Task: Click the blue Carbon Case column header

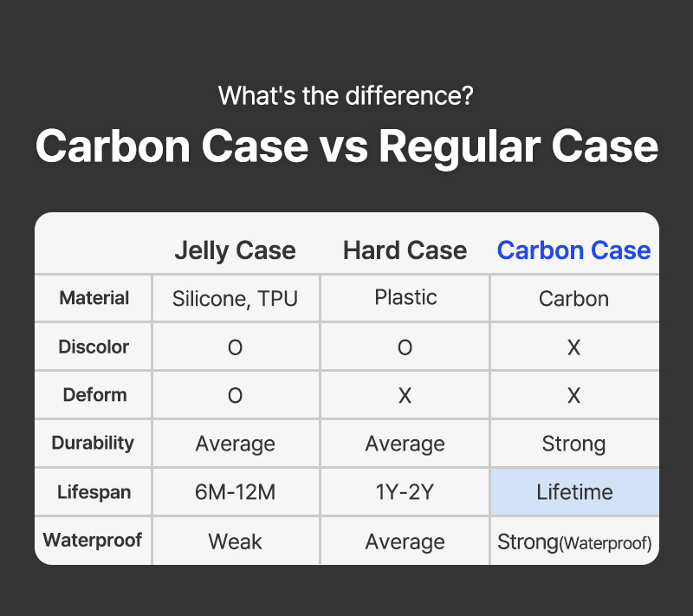Action: [x=573, y=251]
